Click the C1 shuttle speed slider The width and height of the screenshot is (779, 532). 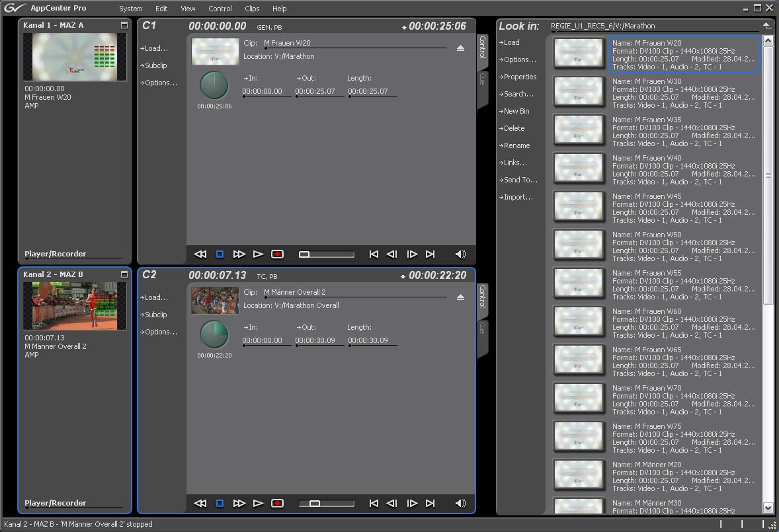coord(327,254)
